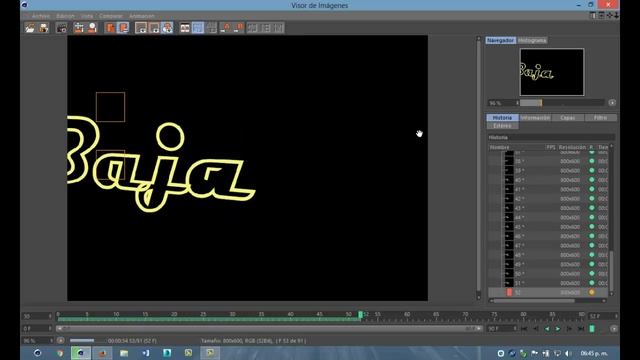Screen dimensions: 640x360
Task: Switch to the Histograma tab
Action: [x=532, y=40]
